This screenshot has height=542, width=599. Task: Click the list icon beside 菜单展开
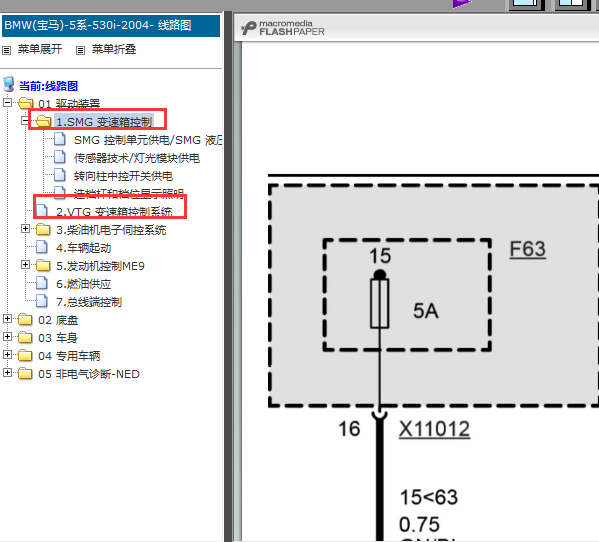pyautogui.click(x=7, y=50)
